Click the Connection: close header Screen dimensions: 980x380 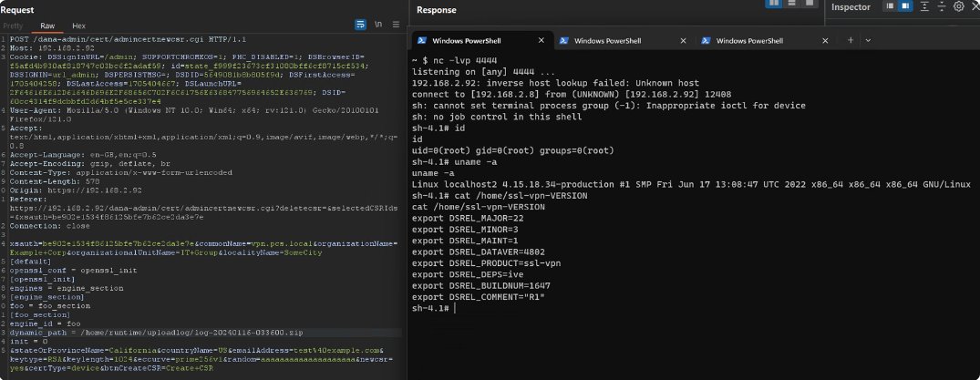pyautogui.click(x=50, y=226)
